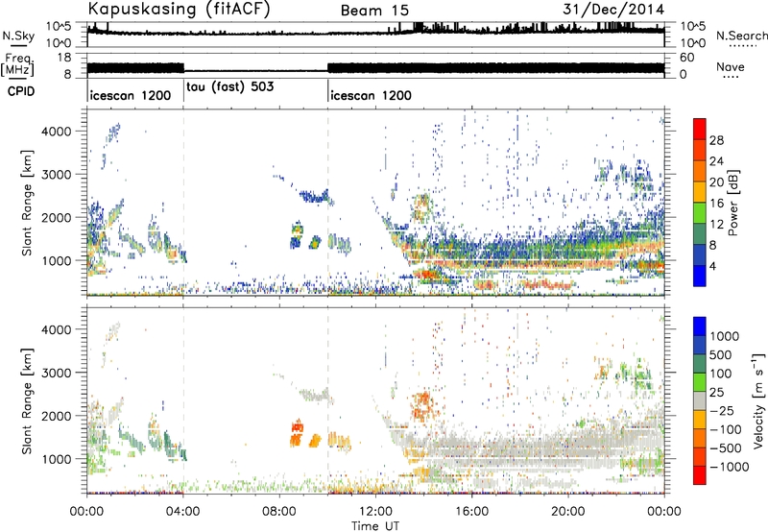Click the '4' tick on Power colorbar
The width and height of the screenshot is (768, 532).
click(x=712, y=267)
